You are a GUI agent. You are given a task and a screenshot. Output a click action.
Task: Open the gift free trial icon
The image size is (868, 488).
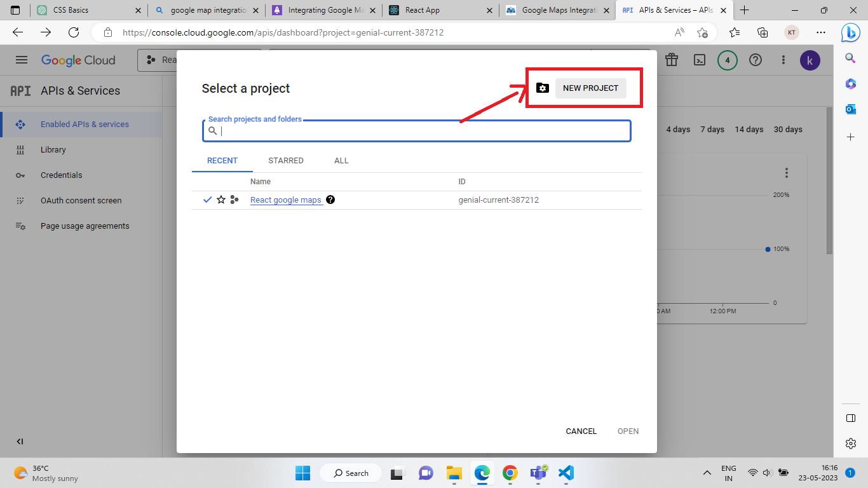click(x=671, y=60)
